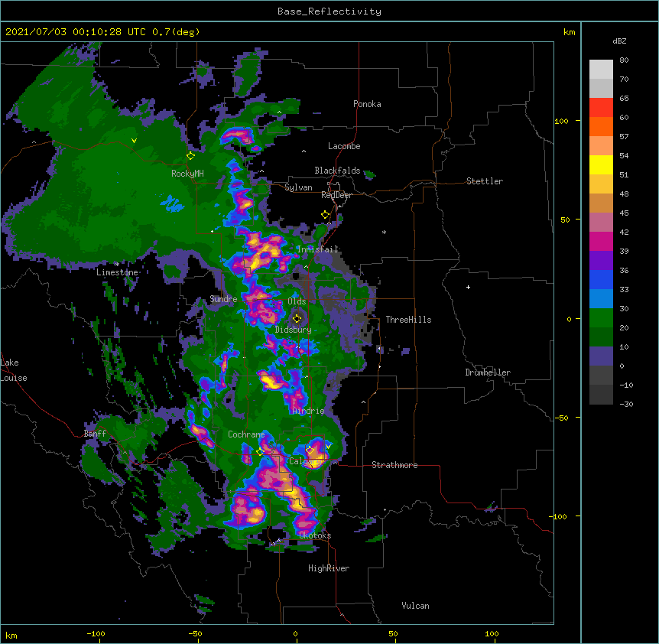This screenshot has width=659, height=644.
Task: Click the Sundre town label
Action: 223,299
